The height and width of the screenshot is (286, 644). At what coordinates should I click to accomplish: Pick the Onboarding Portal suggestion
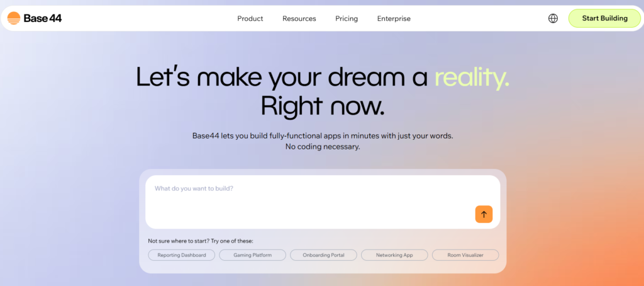click(x=323, y=255)
